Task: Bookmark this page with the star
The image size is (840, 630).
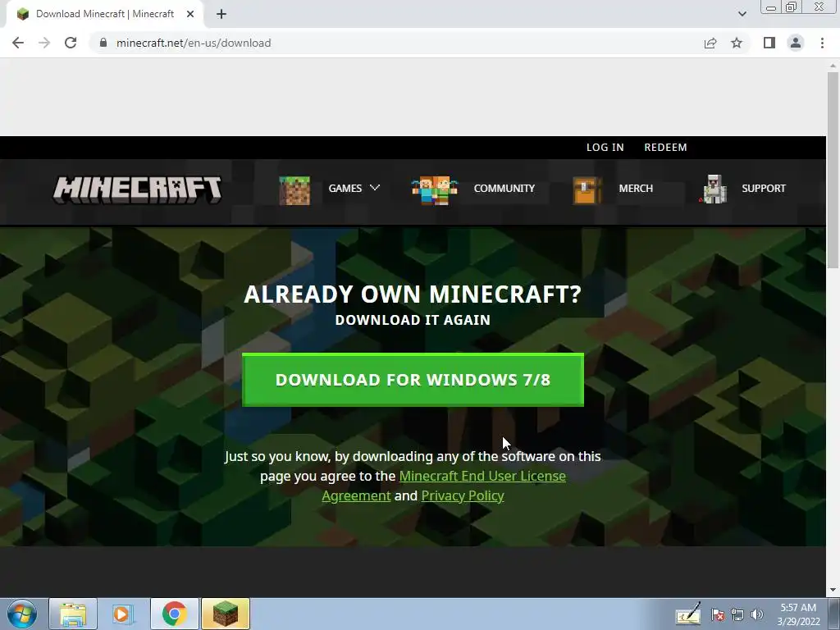Action: 737,43
